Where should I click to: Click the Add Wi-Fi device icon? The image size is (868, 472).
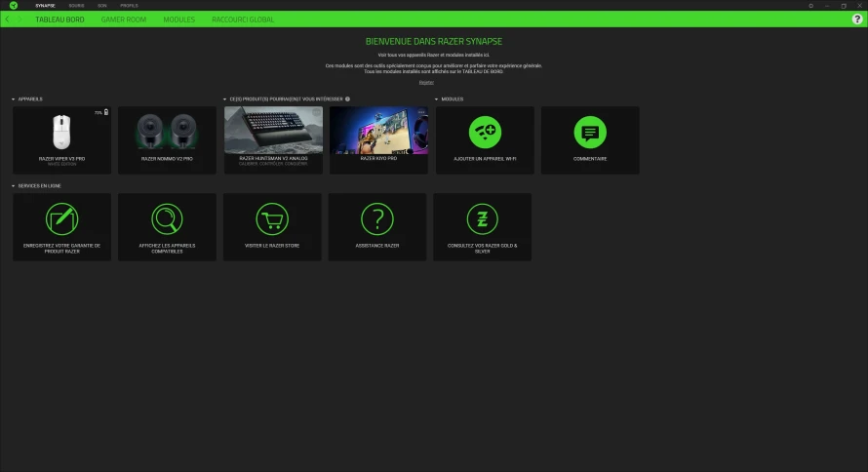(x=485, y=133)
